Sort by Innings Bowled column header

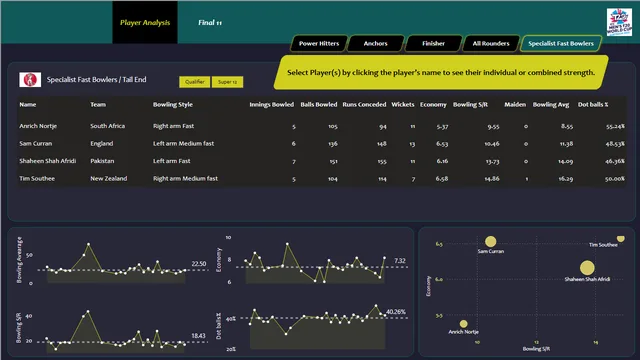[x=271, y=104]
